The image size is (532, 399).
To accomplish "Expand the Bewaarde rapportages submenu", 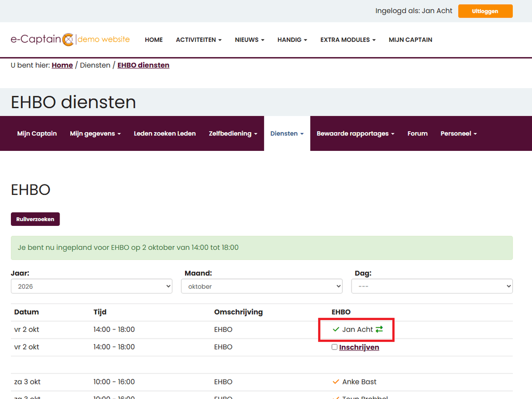I will point(355,134).
